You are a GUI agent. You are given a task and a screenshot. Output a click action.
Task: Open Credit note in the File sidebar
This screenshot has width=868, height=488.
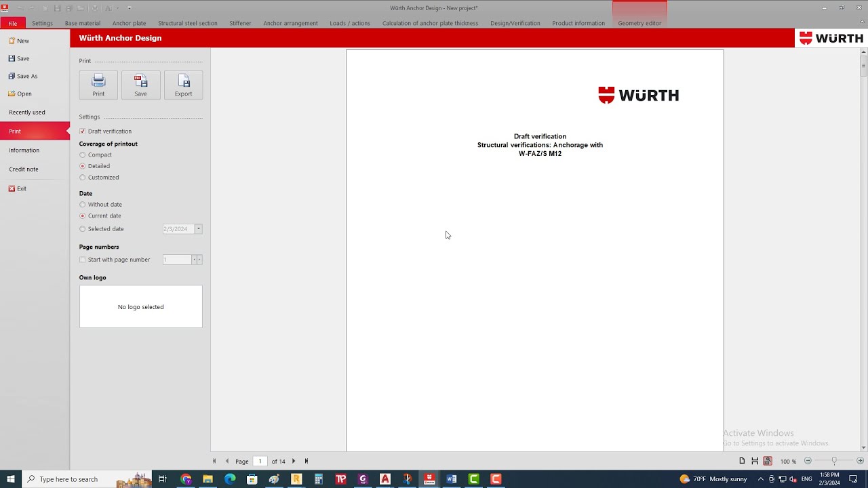coord(35,169)
